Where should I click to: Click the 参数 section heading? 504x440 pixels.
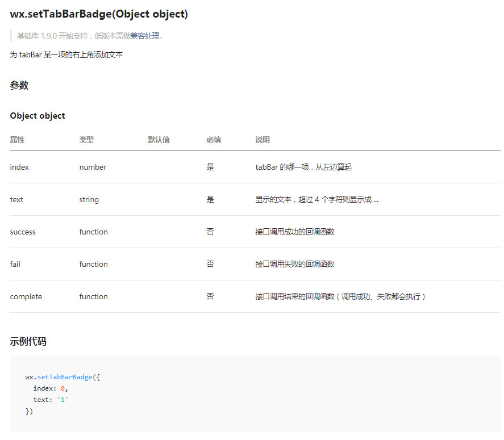pyautogui.click(x=19, y=86)
